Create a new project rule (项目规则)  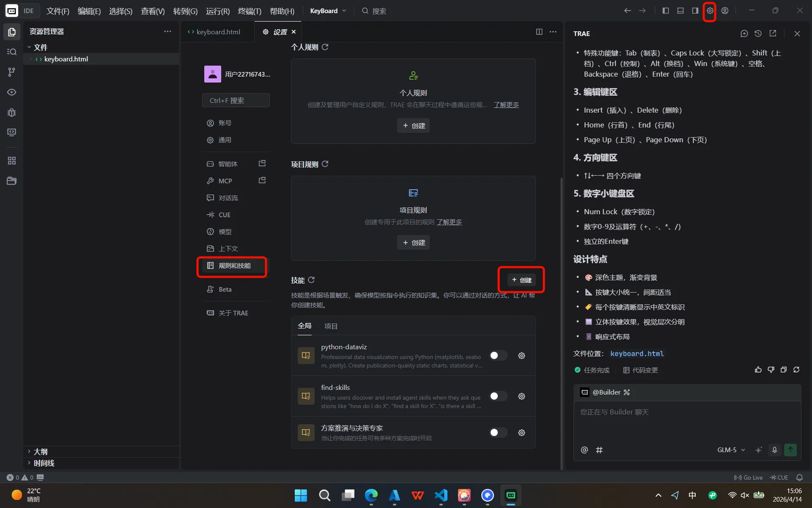pyautogui.click(x=413, y=243)
